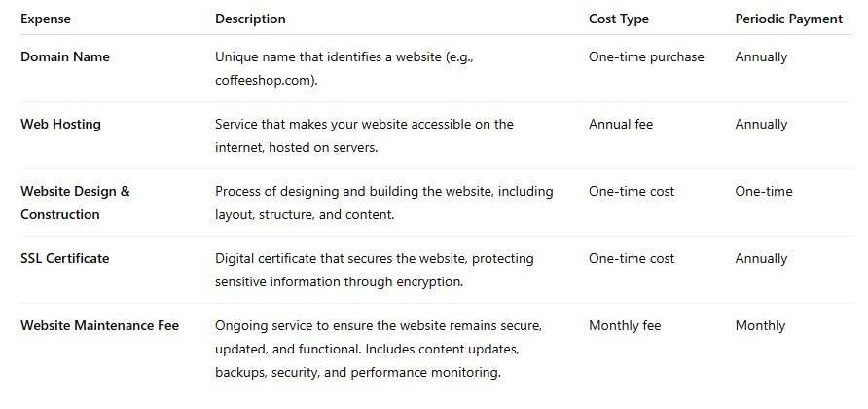Click the coffeeshop.com example text
This screenshot has height=409, width=868.
click(267, 81)
